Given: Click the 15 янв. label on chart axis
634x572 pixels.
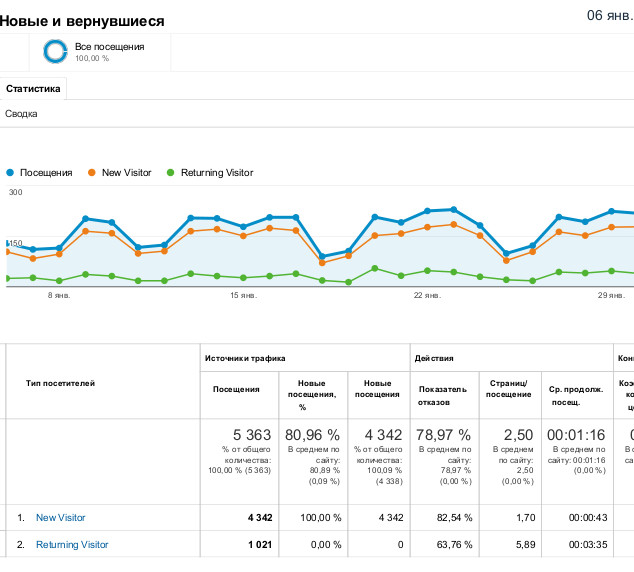Looking at the screenshot, I should [244, 296].
